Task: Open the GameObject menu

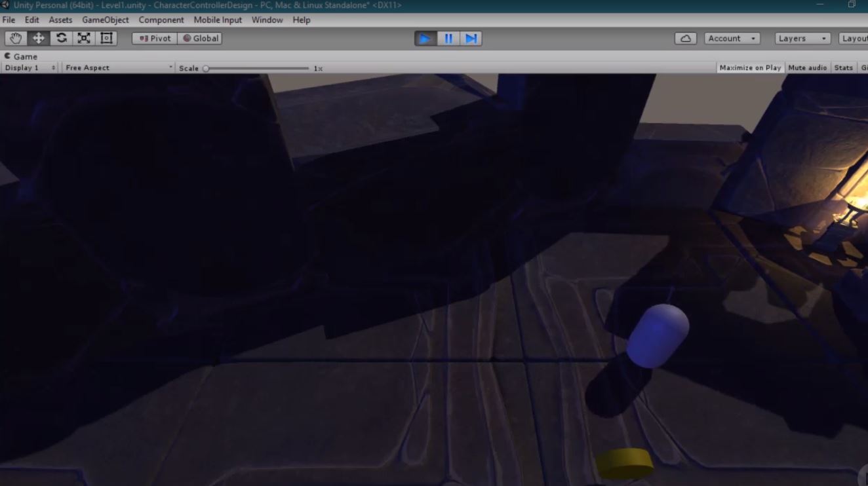Action: 105,20
